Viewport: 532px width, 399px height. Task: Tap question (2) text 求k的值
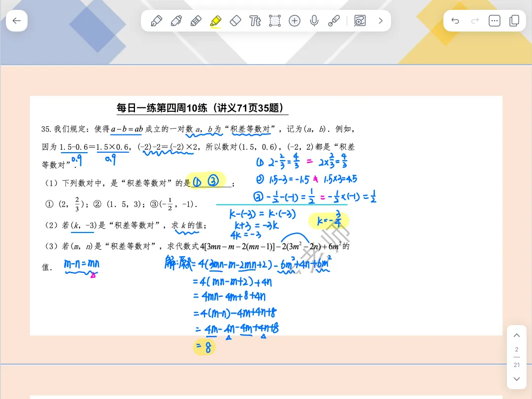(189, 225)
